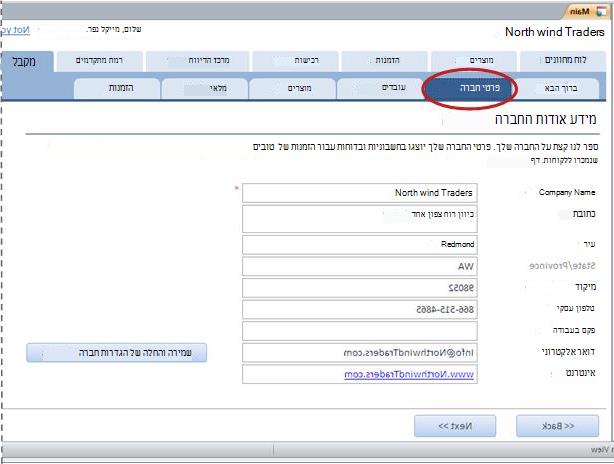Image resolution: width=614 pixels, height=464 pixels.
Task: Open the הזמנות top navigation tab
Action: [384, 61]
